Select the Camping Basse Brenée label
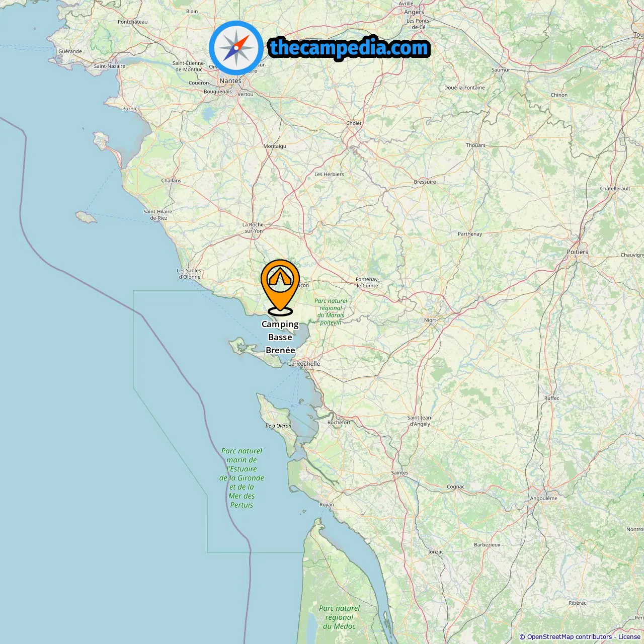 click(x=280, y=337)
